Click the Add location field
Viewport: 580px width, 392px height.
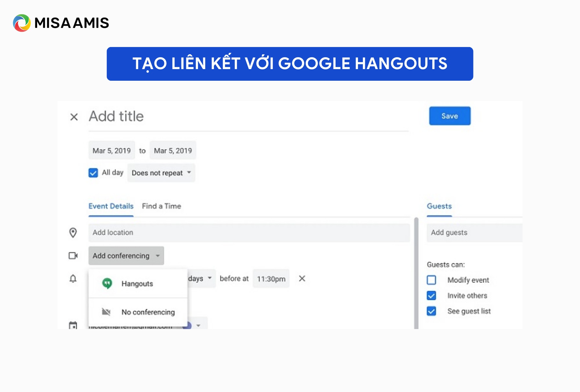click(x=249, y=233)
